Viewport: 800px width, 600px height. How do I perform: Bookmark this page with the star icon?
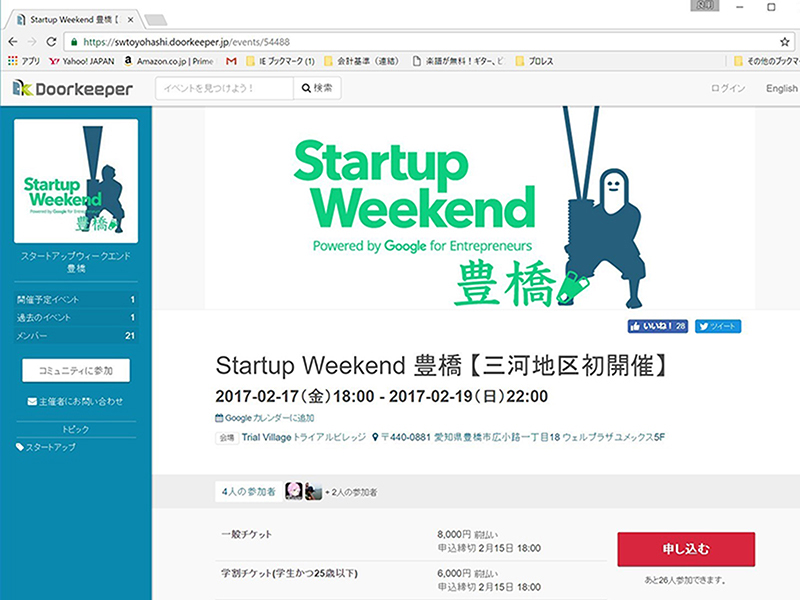(x=784, y=42)
